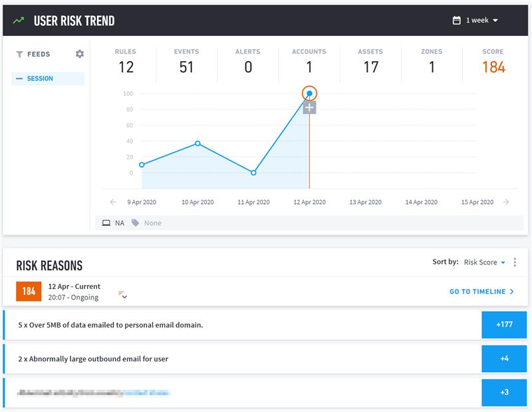Click the tag icon beside None
Image resolution: width=532 pixels, height=412 pixels.
coord(136,223)
